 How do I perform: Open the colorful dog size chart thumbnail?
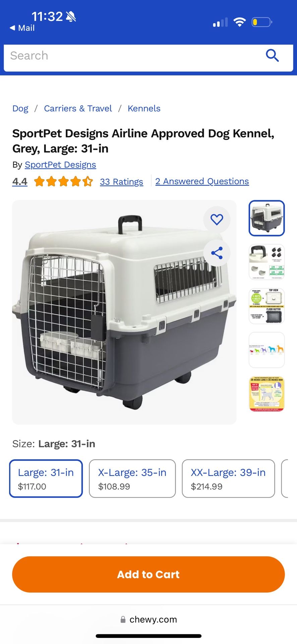267,350
